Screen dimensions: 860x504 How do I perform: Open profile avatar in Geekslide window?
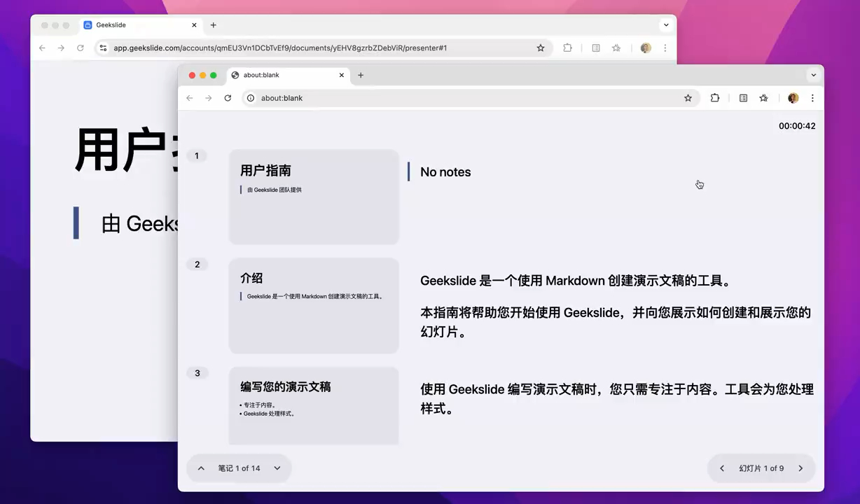(646, 48)
